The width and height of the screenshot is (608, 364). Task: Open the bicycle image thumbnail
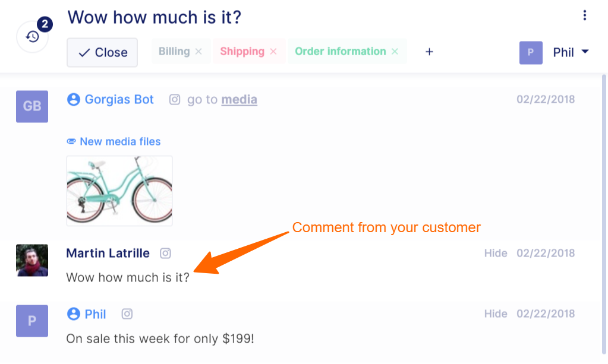(x=119, y=191)
